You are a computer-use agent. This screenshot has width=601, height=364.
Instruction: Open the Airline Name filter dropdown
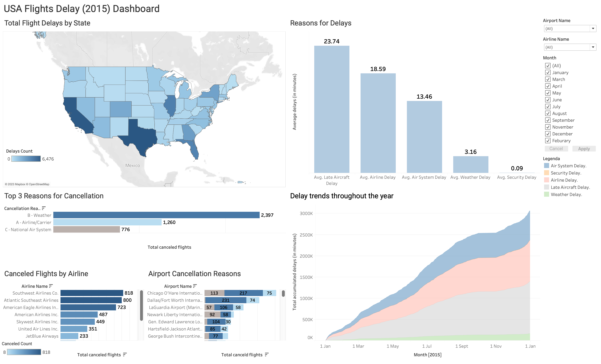click(x=593, y=47)
